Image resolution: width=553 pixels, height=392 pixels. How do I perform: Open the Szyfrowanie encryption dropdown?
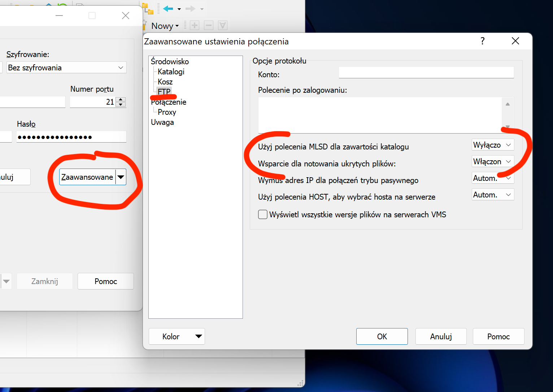coord(66,68)
